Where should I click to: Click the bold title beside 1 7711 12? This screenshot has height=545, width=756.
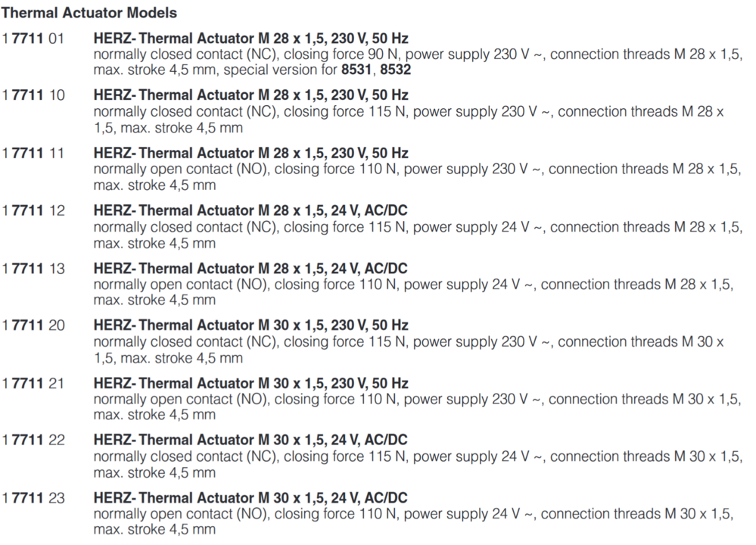pos(250,210)
